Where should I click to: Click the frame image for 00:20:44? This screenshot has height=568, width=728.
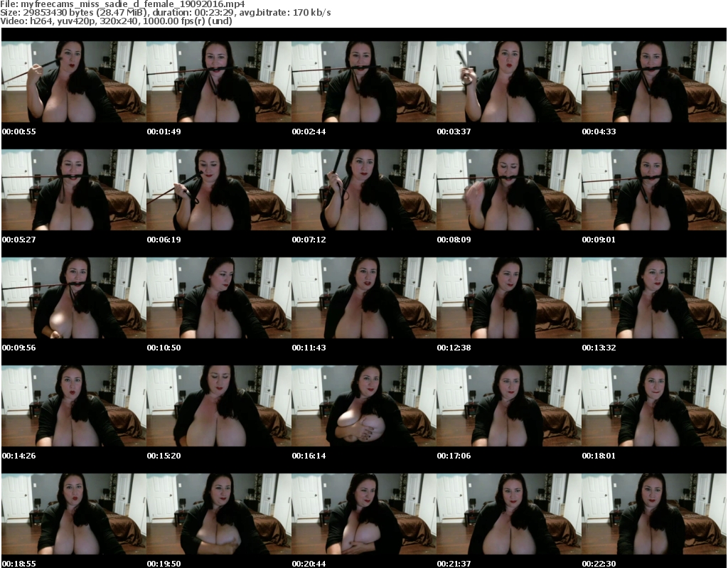(x=363, y=514)
